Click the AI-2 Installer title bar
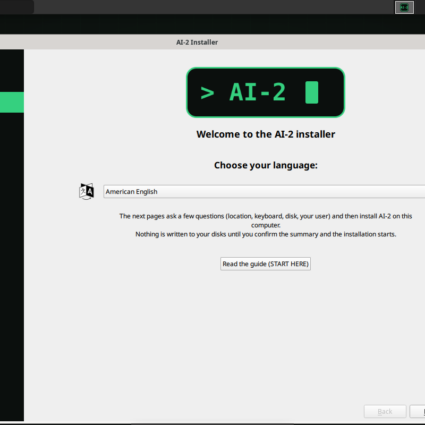This screenshot has width=425, height=425. point(212,42)
